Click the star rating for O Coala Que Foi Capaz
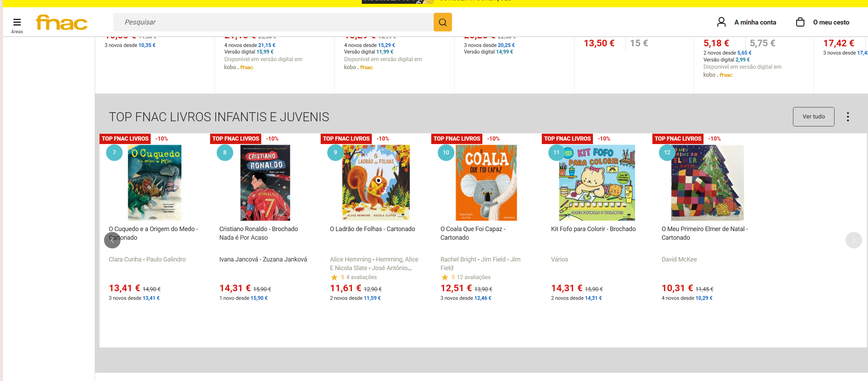Screen dimensions: 868x381 [445, 277]
